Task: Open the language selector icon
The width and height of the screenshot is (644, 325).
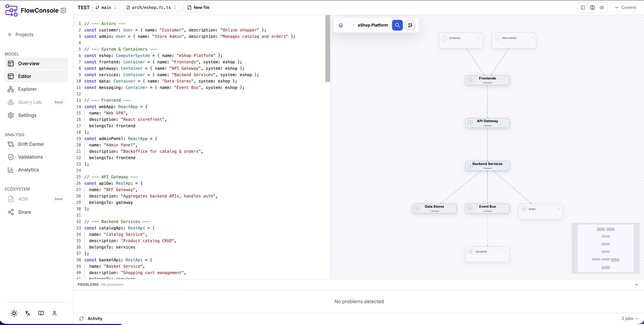Action: (x=27, y=313)
